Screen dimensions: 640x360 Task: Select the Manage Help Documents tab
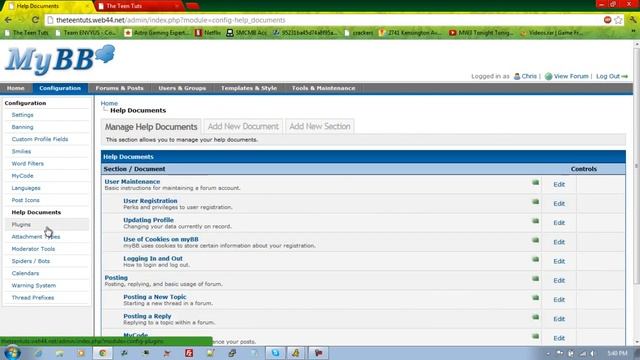(151, 127)
